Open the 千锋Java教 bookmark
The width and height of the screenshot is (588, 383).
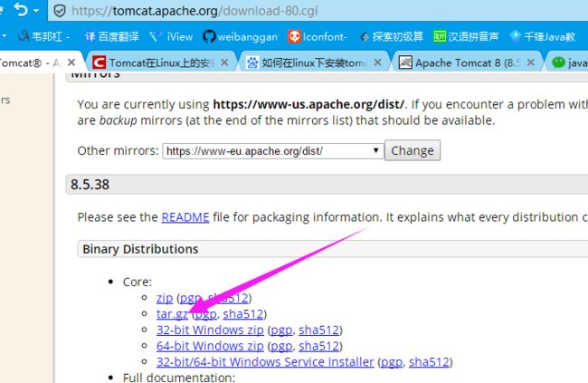coord(542,36)
